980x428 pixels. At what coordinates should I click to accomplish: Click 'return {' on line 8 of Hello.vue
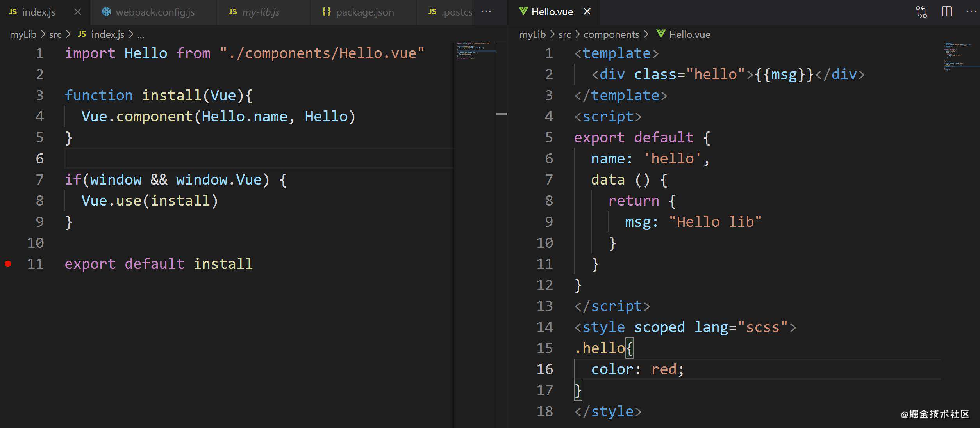(x=642, y=201)
